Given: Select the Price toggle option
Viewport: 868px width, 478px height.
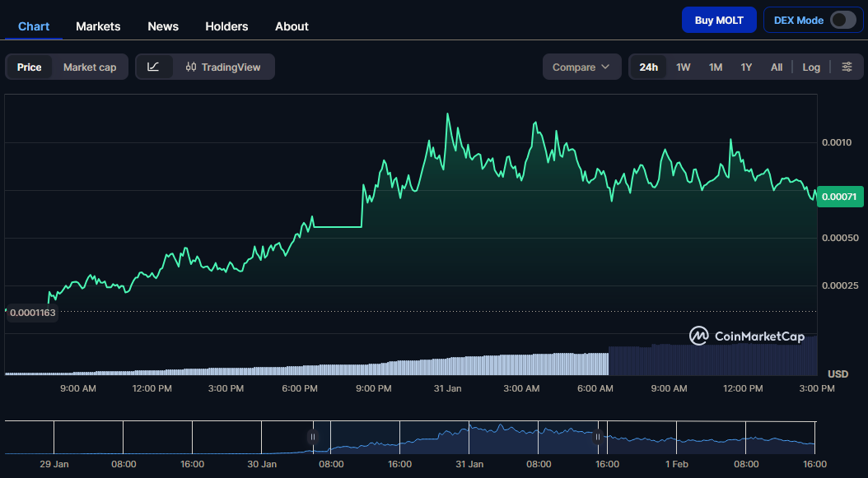Looking at the screenshot, I should pos(30,67).
